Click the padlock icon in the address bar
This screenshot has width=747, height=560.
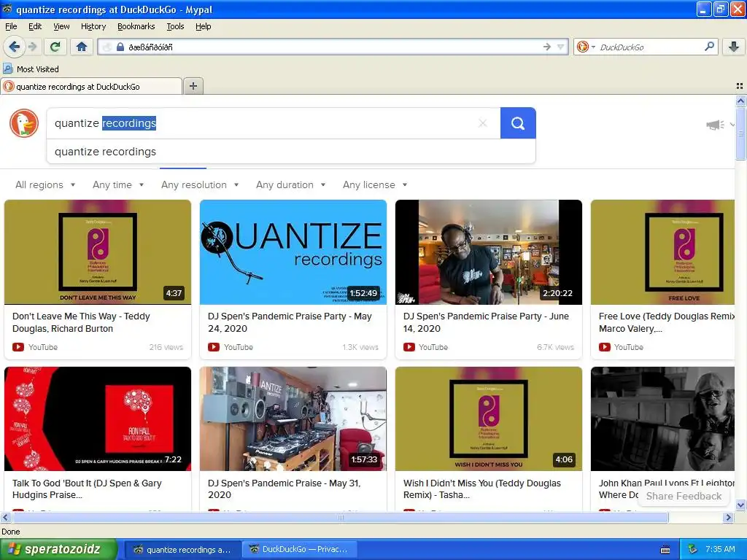pyautogui.click(x=120, y=47)
